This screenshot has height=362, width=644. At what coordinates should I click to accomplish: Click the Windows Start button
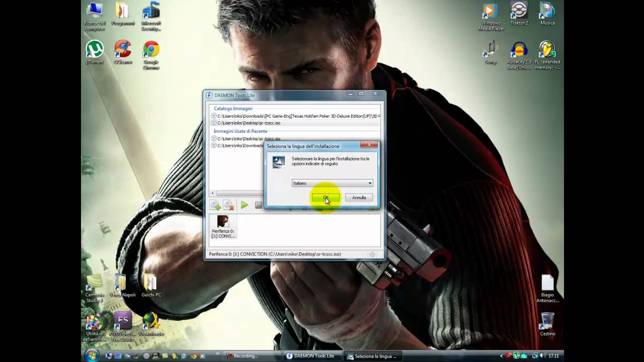pos(92,355)
